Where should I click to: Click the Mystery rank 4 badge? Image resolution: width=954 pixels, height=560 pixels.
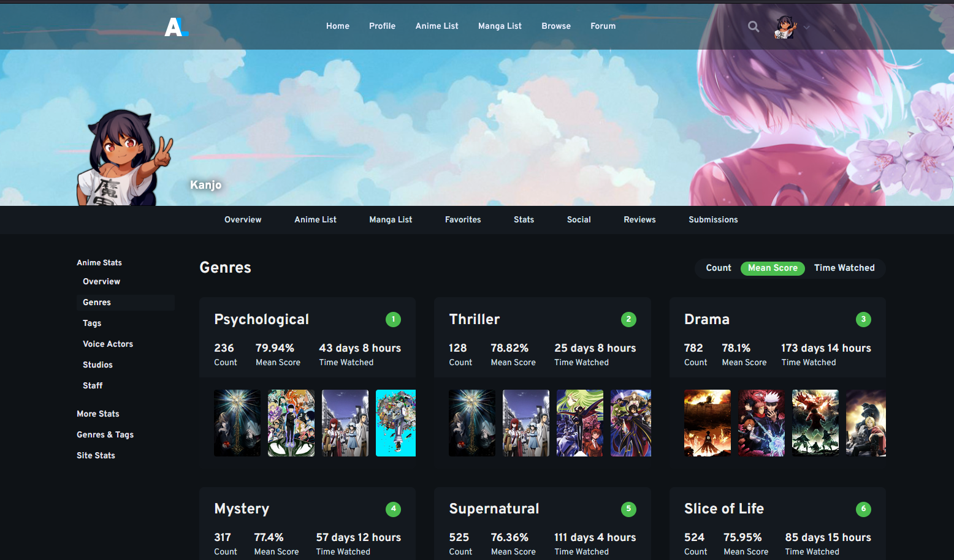point(393,509)
